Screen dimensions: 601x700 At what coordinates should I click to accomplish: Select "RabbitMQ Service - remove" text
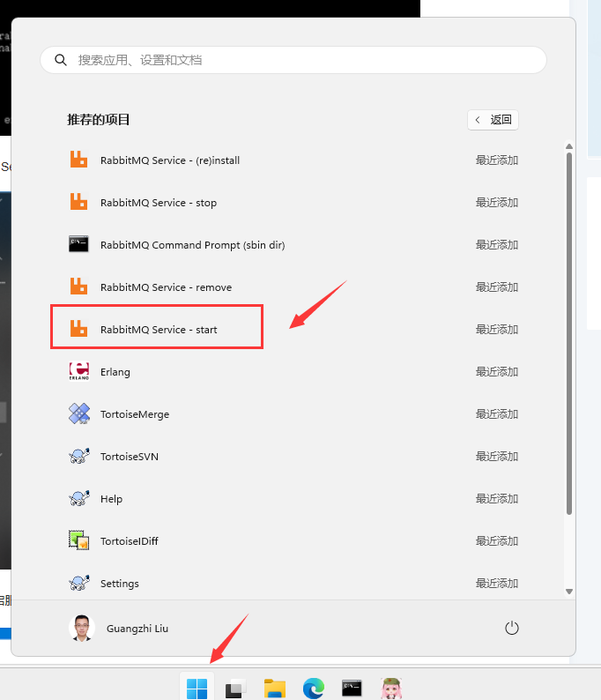click(x=166, y=287)
